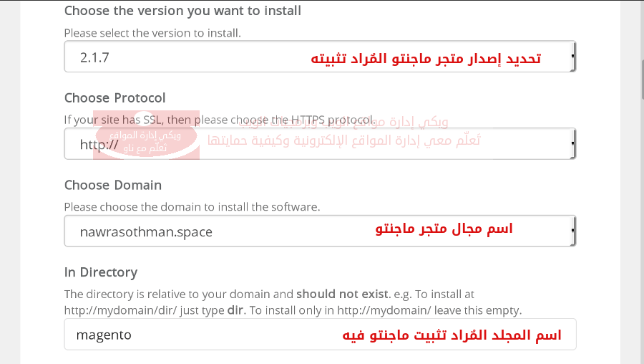Click the pink Arabic watermark text beside the protocol box
Viewport: 644px width, 364px height.
(x=343, y=140)
